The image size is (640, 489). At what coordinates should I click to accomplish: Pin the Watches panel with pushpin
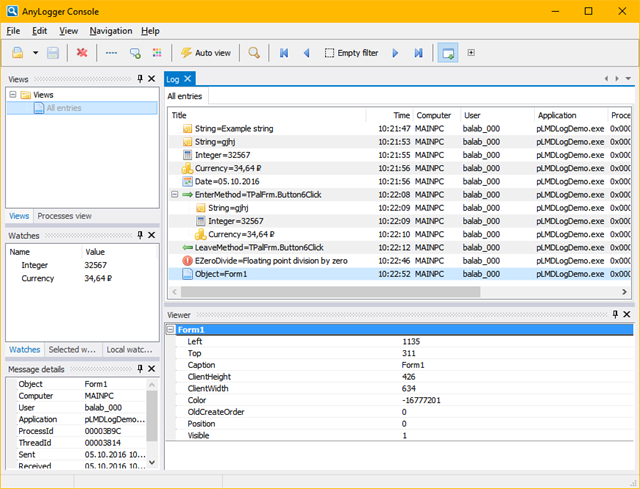(138, 235)
